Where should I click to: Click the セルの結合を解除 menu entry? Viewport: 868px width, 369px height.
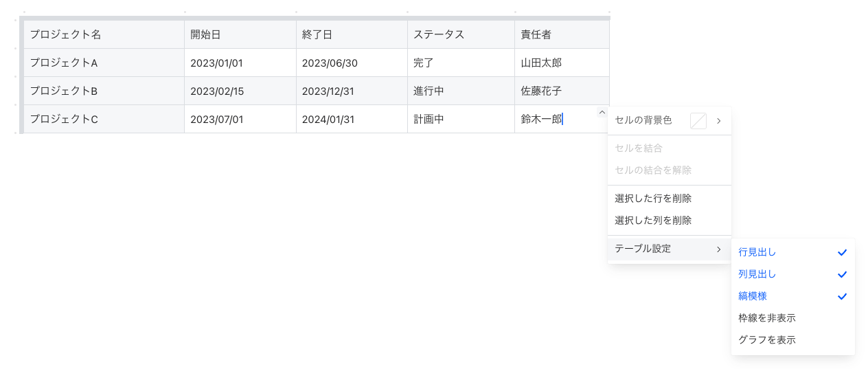(x=653, y=170)
